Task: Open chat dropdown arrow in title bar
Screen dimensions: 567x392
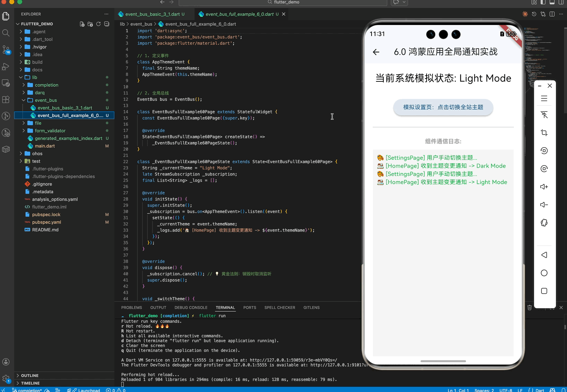Action: tap(404, 2)
